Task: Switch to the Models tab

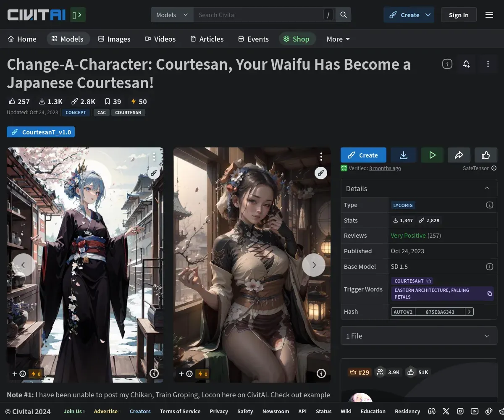Action: click(x=68, y=39)
